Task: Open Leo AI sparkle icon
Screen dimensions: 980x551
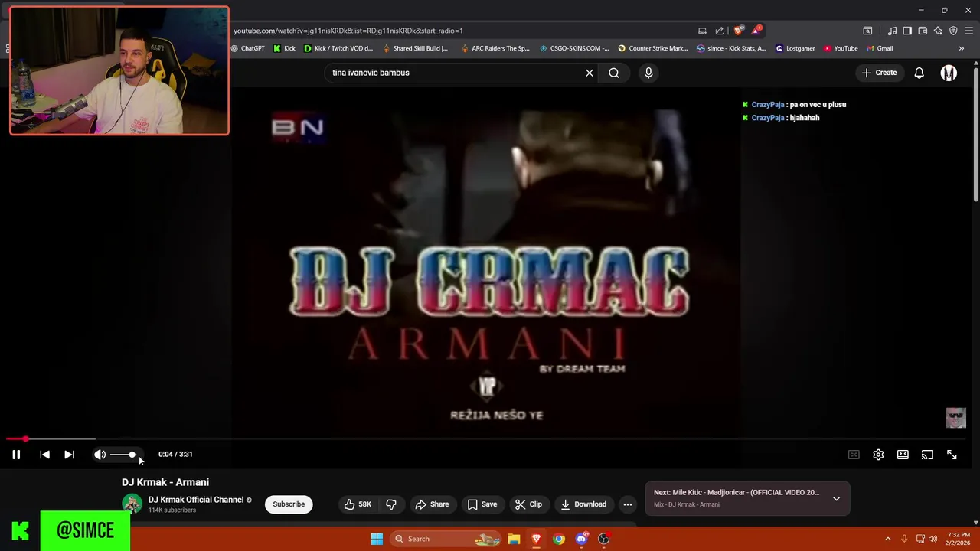Action: click(938, 31)
